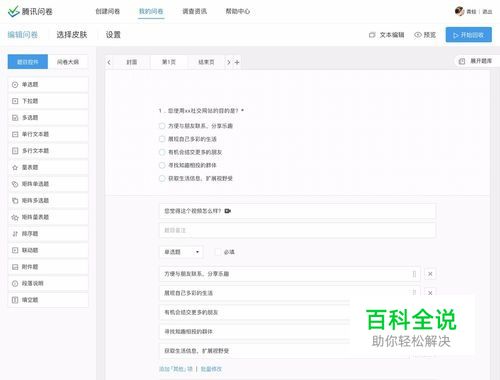Click the question remark placeholder input field
The height and width of the screenshot is (380, 500).
[x=297, y=230]
